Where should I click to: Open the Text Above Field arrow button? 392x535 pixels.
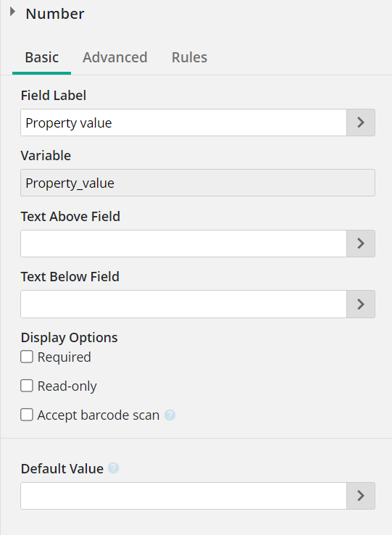coord(361,244)
